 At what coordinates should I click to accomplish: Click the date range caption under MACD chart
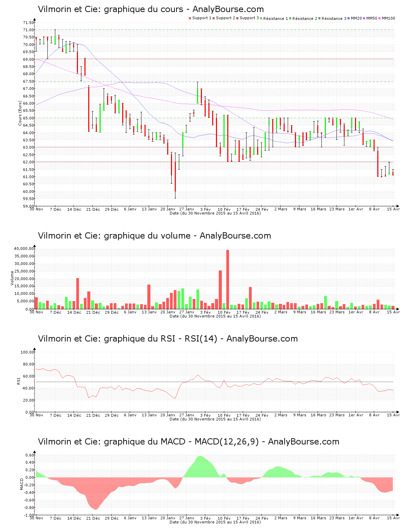[x=215, y=522]
